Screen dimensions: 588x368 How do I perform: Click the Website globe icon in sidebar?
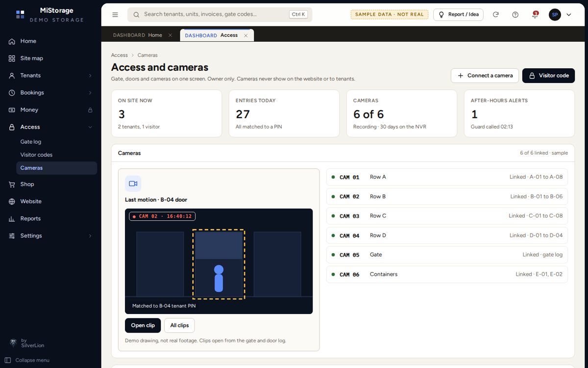point(12,202)
